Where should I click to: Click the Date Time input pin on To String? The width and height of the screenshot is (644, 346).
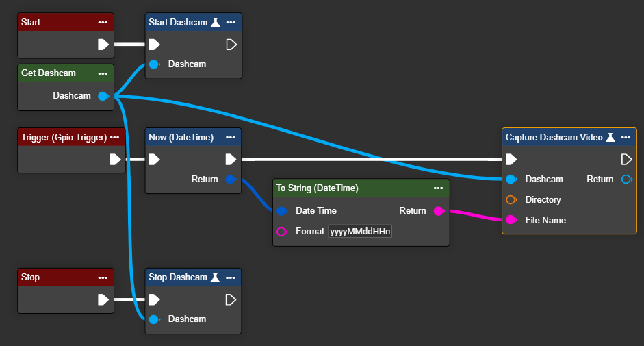[281, 211]
